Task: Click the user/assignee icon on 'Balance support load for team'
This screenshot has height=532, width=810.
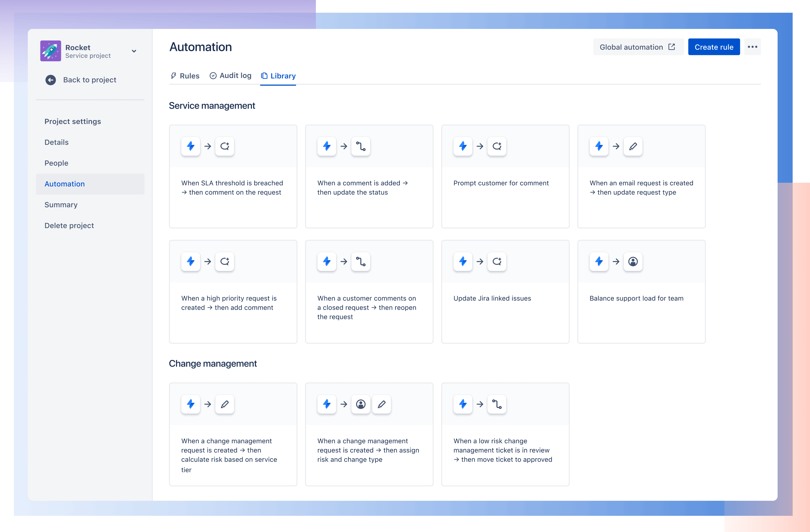Action: point(632,261)
